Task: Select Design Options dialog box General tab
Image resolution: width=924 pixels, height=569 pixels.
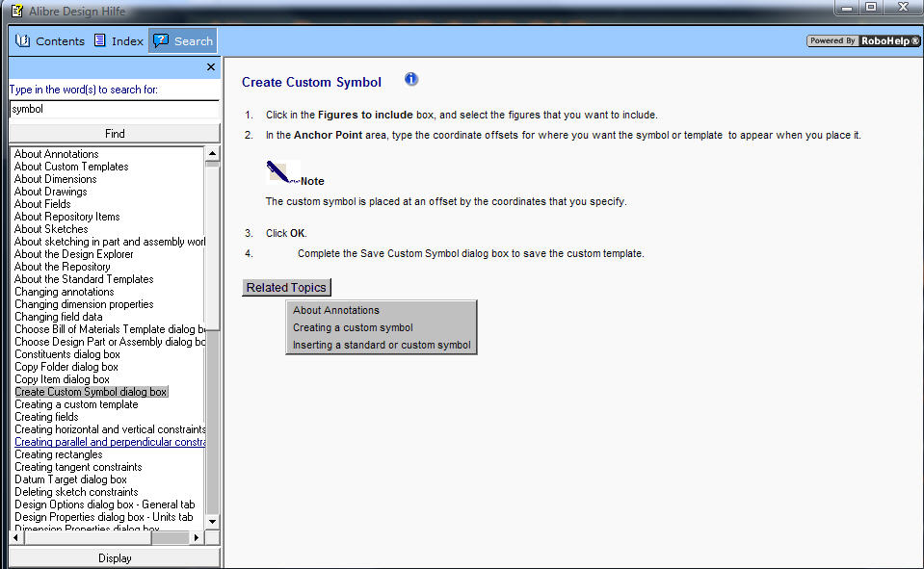Action: tap(105, 504)
